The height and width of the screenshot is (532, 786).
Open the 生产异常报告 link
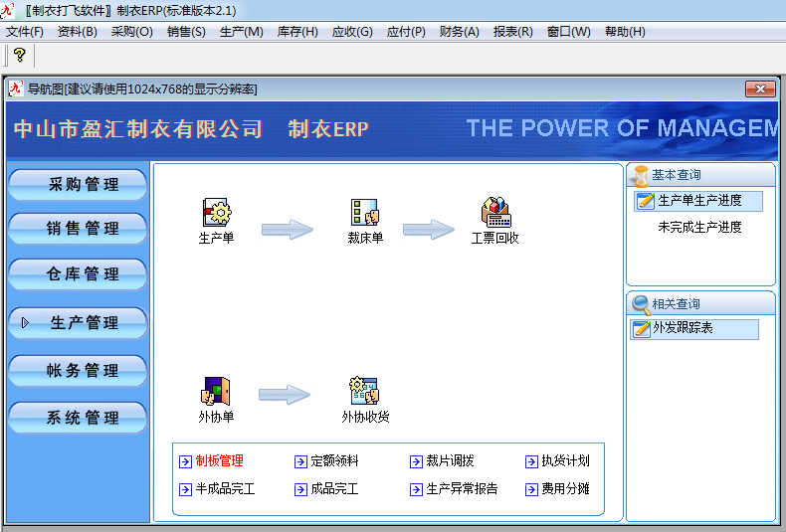click(x=463, y=489)
